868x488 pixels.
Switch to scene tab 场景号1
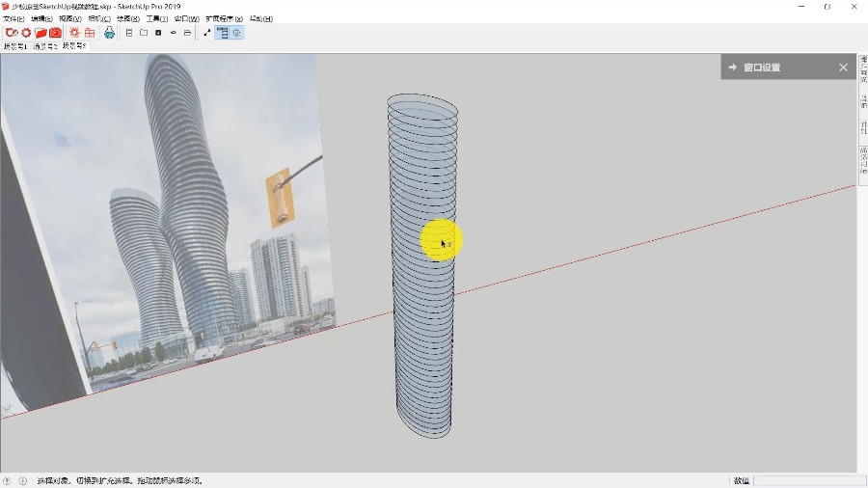(x=15, y=46)
